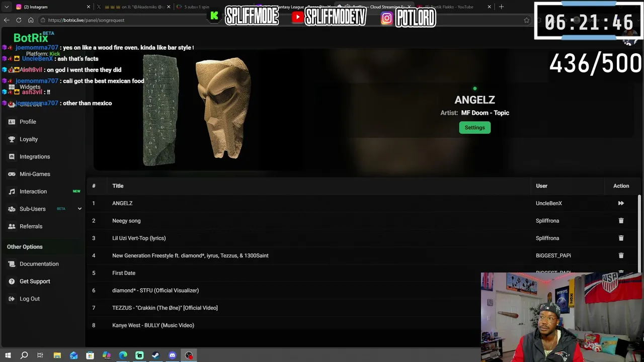Skip the currently playing ANGELZ song
Screen dimensions: 644x362
pyautogui.click(x=621, y=203)
